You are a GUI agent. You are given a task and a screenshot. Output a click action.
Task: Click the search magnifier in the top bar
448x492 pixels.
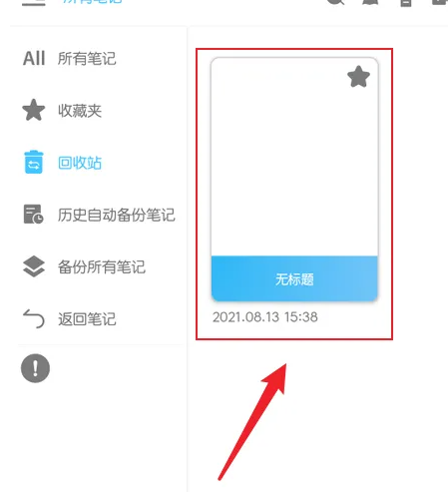coord(335,3)
